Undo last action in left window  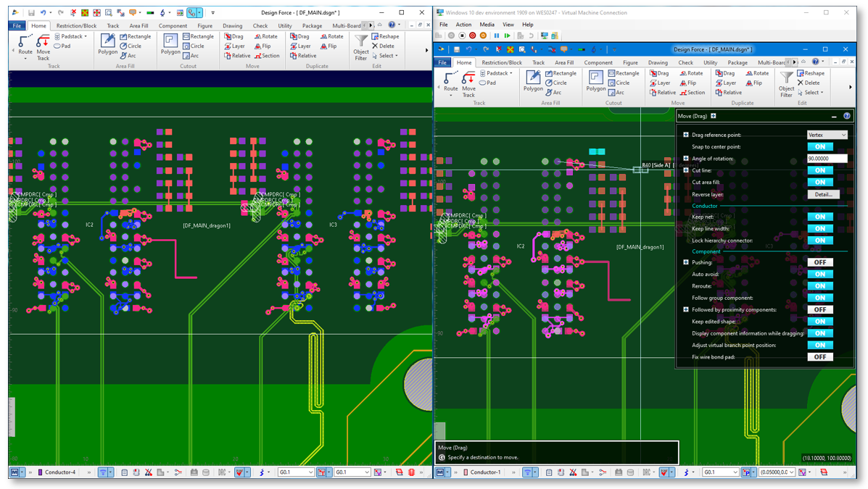(43, 12)
